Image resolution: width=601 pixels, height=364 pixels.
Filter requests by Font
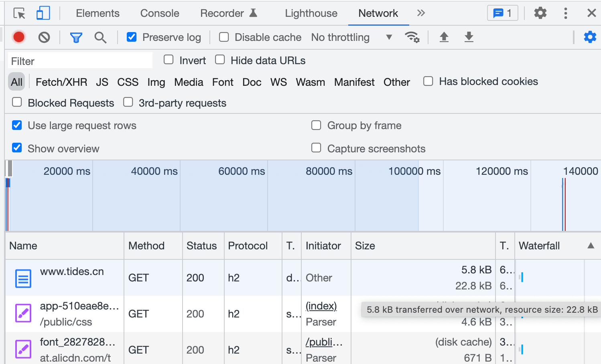223,82
